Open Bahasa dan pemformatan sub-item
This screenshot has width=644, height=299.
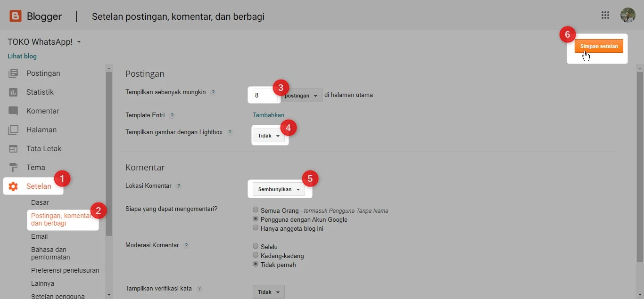pos(50,253)
